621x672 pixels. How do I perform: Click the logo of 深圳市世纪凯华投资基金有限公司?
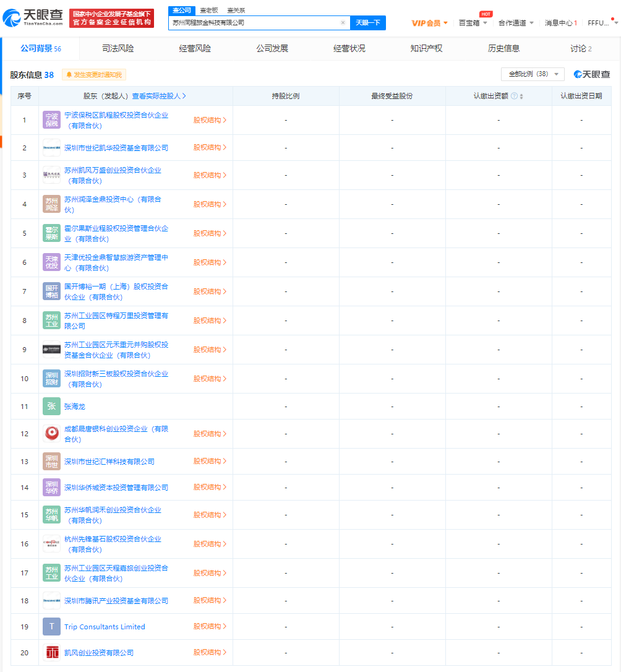[51, 148]
